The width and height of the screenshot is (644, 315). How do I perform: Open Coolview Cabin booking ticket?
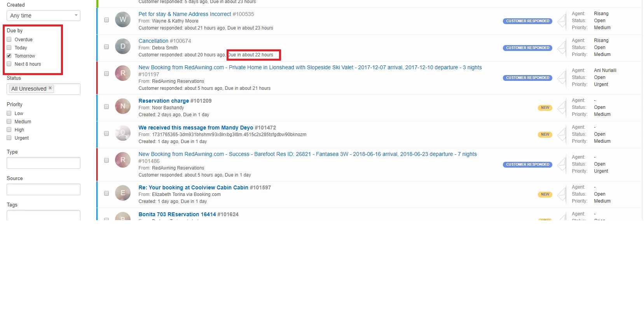193,187
